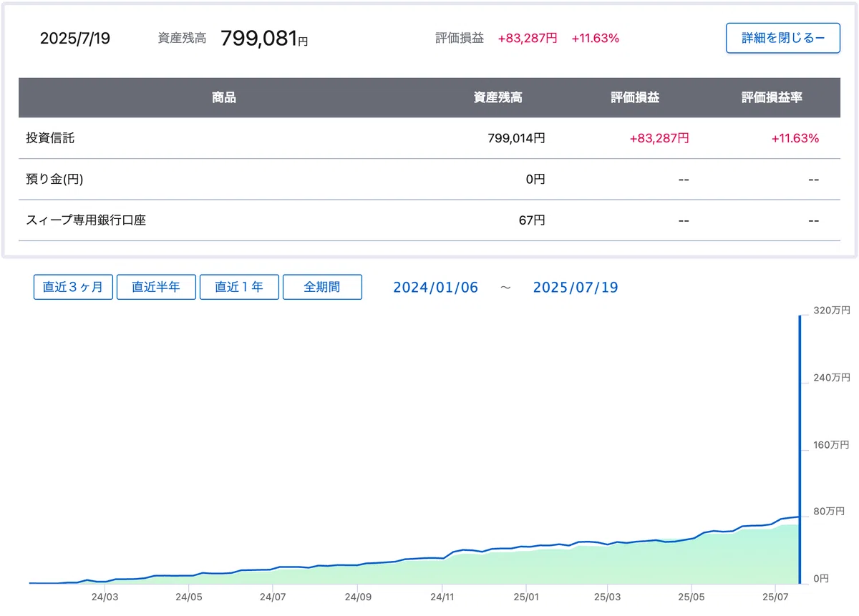859x616 pixels.
Task: Edit the end date 2025/07/19
Action: point(576,288)
